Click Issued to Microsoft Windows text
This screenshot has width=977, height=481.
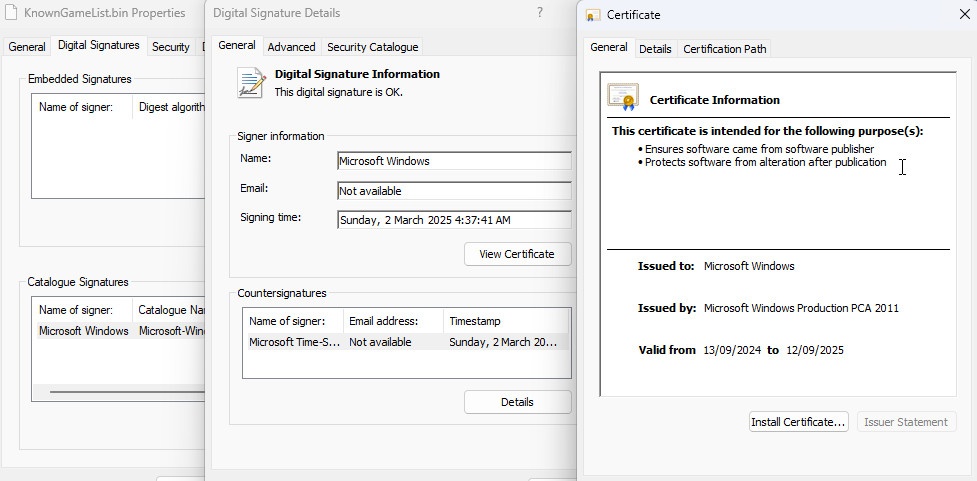click(x=749, y=266)
